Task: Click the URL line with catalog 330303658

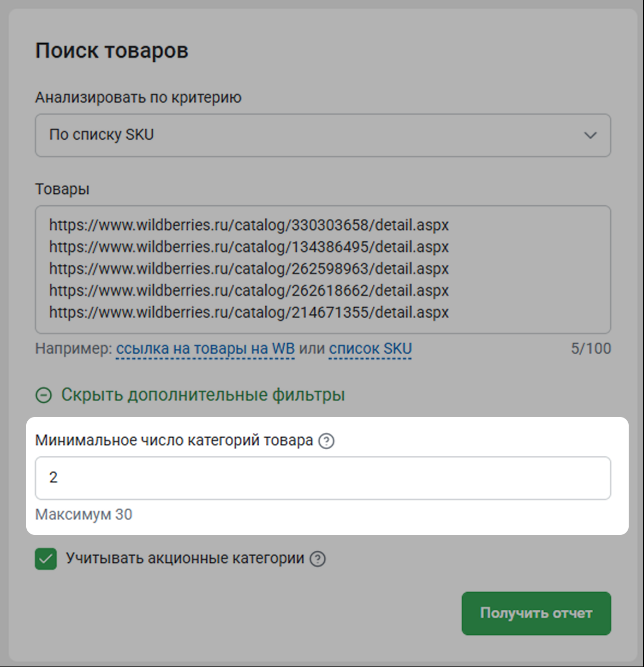Action: (x=249, y=225)
